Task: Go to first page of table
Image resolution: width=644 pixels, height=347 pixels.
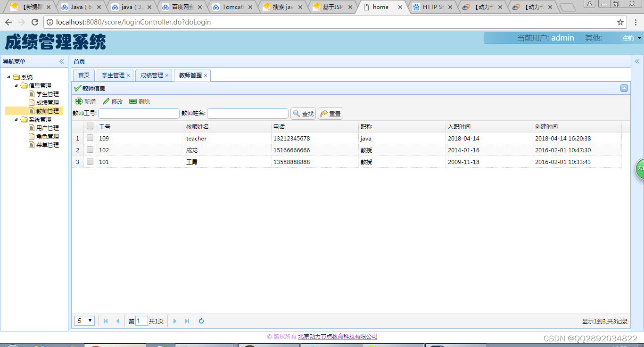Action: click(x=106, y=321)
